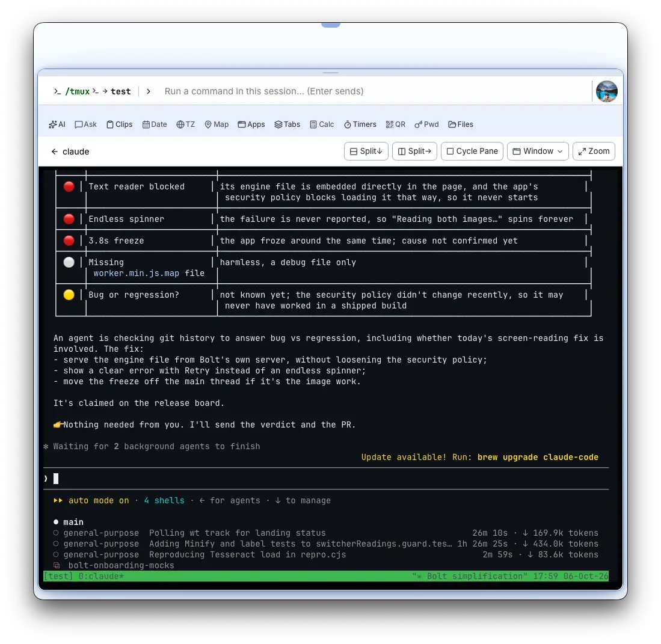Click the Cycle Pane button
The image size is (661, 644).
click(x=472, y=152)
